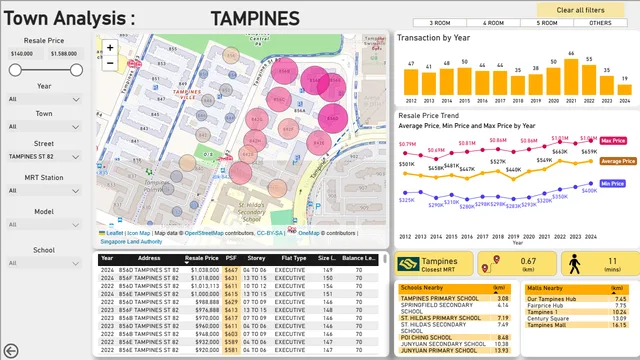
Task: Click the Average Price legend label
Action: pyautogui.click(x=618, y=161)
